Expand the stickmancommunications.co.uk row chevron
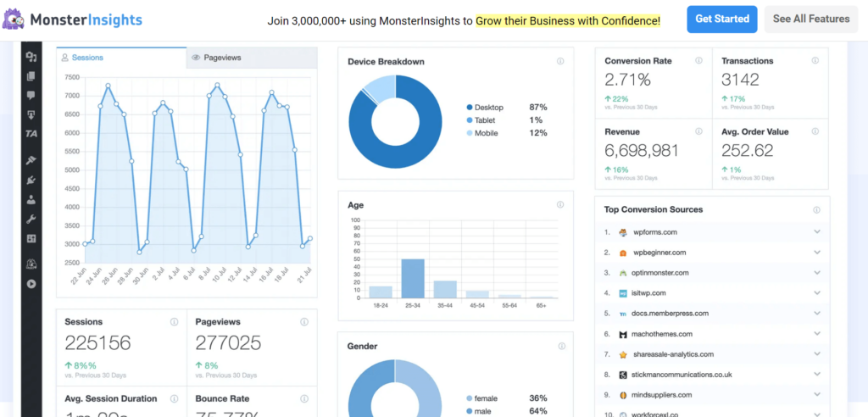The height and width of the screenshot is (417, 868). tap(817, 375)
